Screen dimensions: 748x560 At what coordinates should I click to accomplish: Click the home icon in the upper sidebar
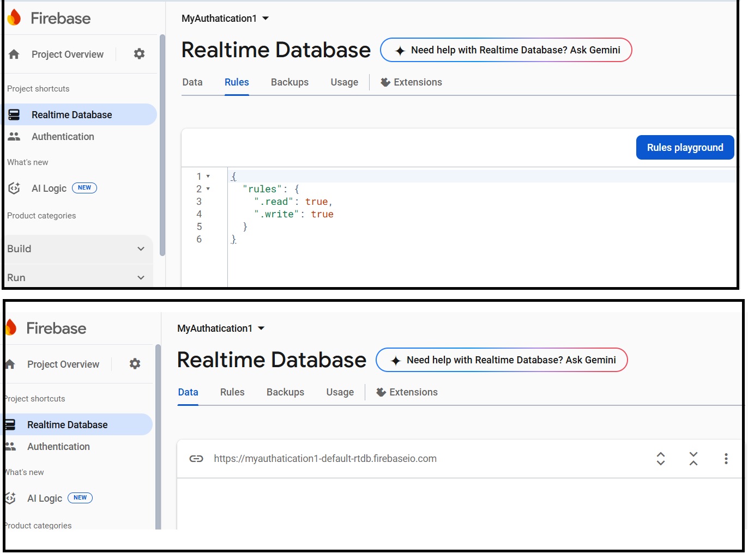coord(14,54)
